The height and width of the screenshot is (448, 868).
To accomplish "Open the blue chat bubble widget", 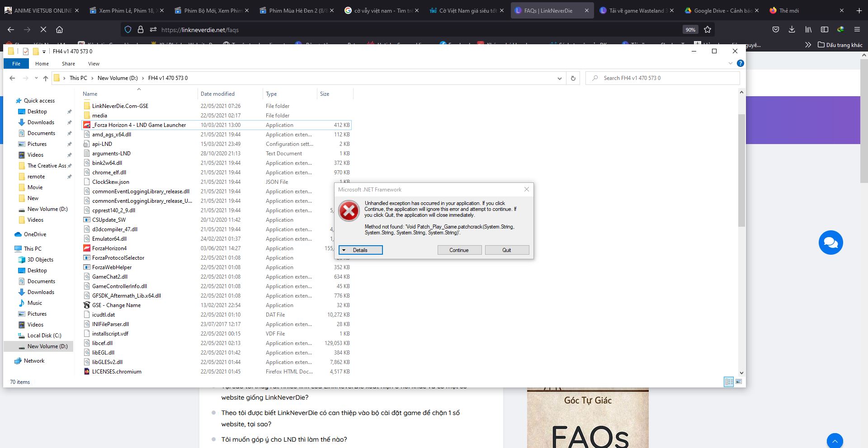I will tap(830, 243).
